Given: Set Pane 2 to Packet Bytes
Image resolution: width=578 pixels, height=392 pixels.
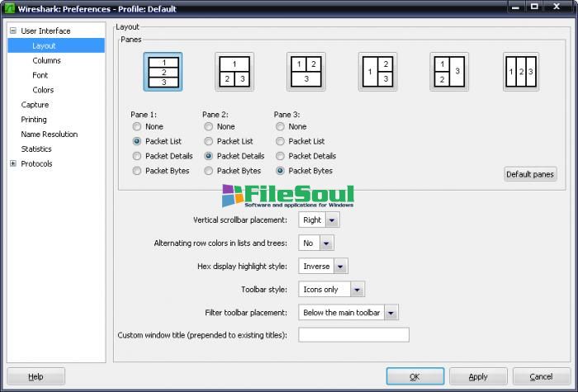Looking at the screenshot, I should point(209,171).
